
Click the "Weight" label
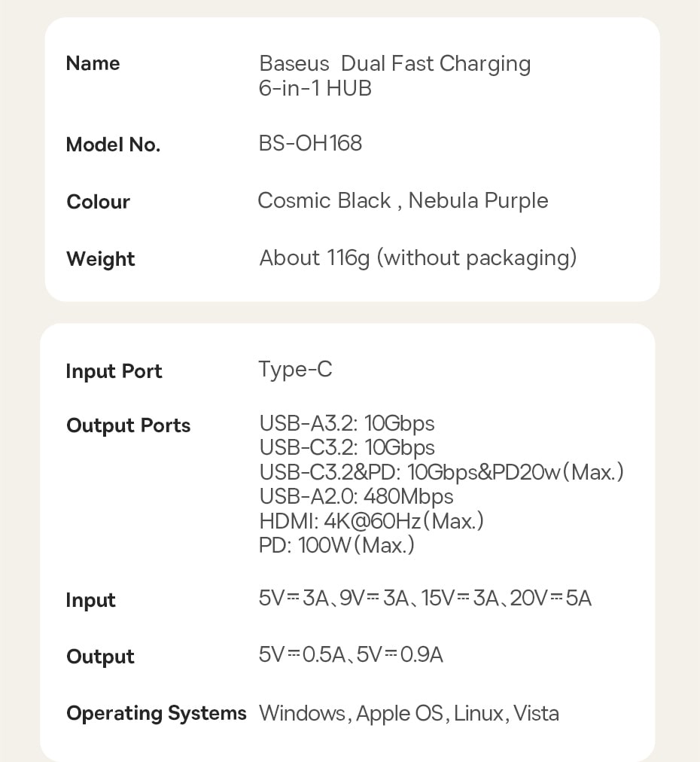pos(100,259)
